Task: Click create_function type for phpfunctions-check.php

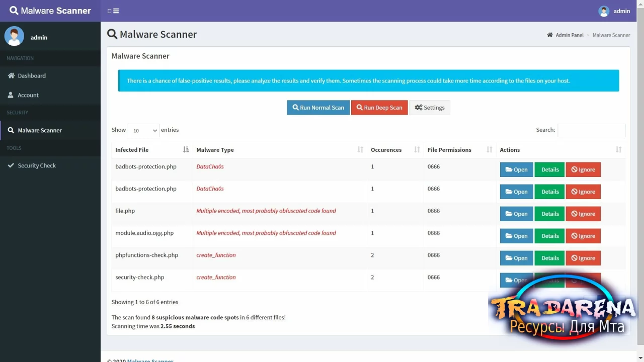Action: 216,255
